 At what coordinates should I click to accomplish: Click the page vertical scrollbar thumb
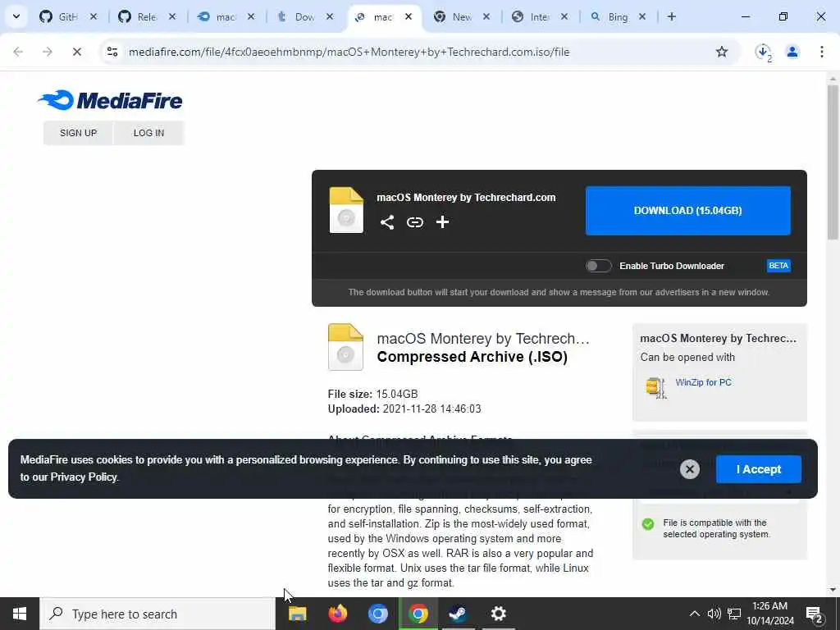click(x=833, y=162)
